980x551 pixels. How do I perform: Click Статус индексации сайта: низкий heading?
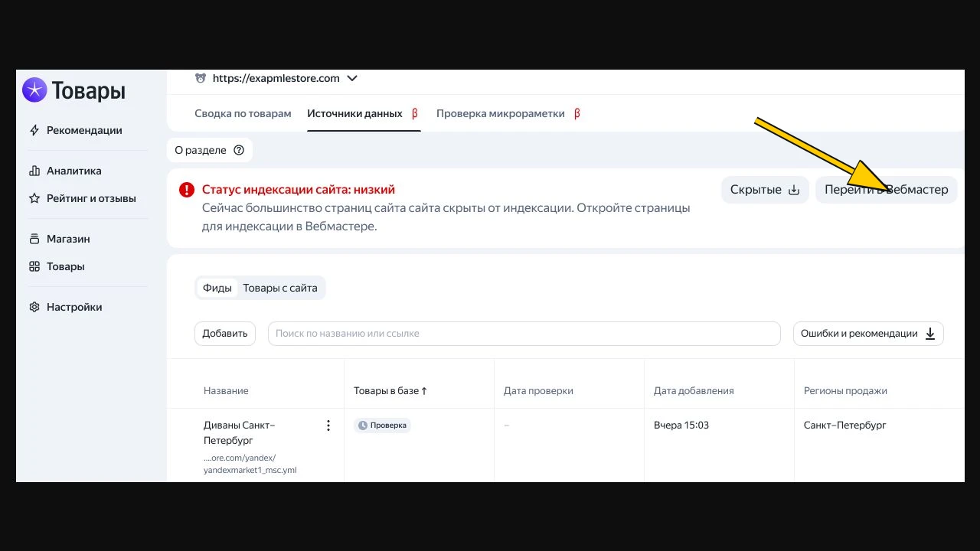[x=299, y=190]
